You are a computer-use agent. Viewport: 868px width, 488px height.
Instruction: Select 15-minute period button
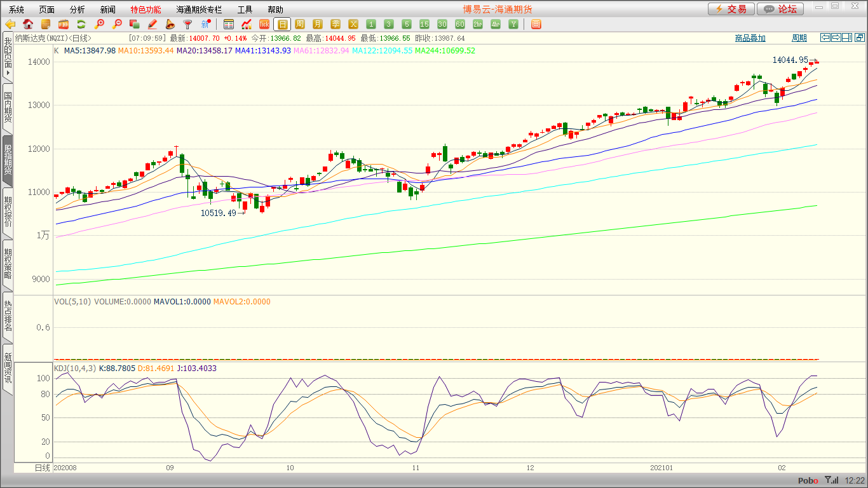424,24
